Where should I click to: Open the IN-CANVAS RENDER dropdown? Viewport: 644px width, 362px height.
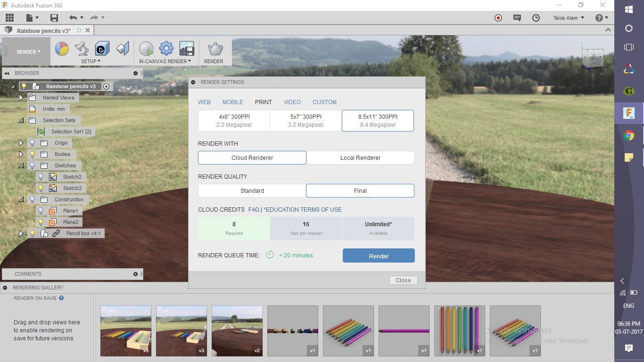pyautogui.click(x=165, y=61)
